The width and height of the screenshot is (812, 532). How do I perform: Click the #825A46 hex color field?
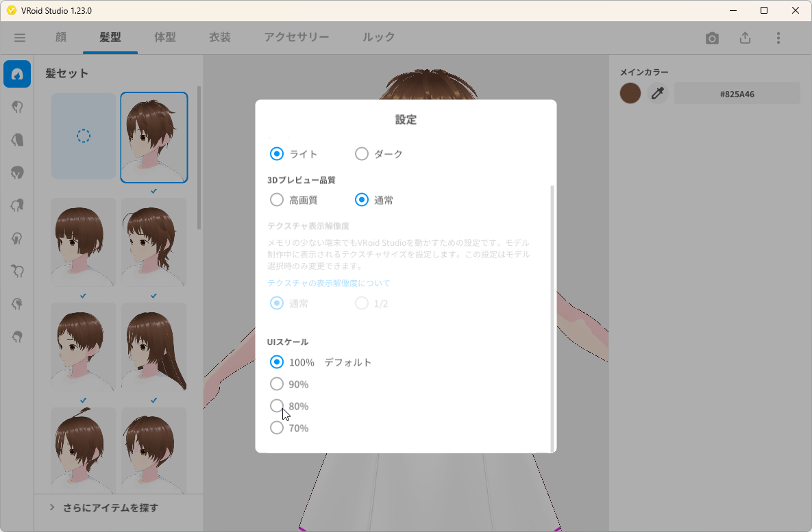[x=737, y=93]
